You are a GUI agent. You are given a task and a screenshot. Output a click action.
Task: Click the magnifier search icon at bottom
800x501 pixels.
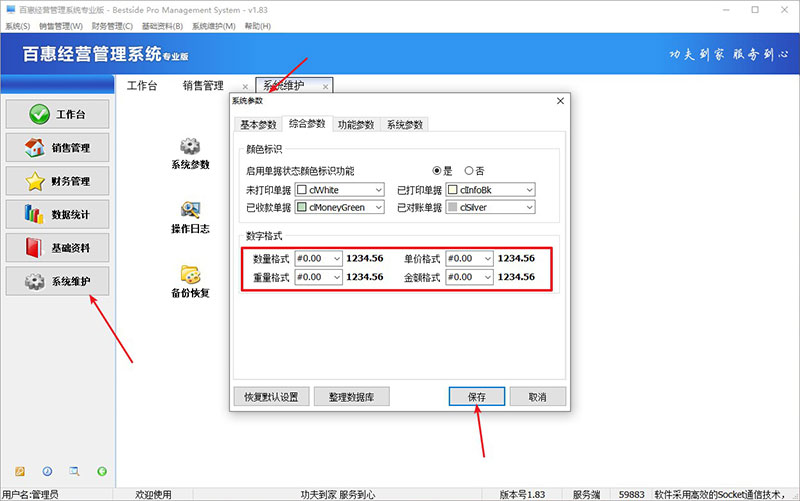[x=74, y=471]
